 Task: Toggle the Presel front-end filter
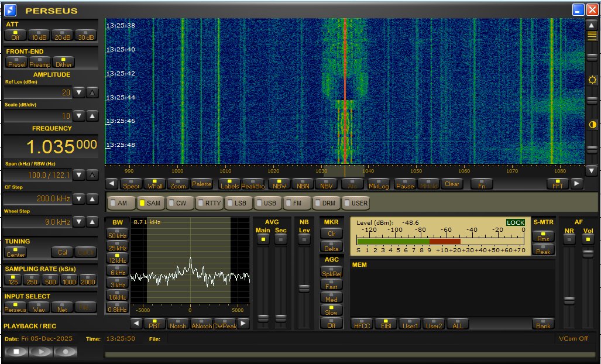click(x=17, y=63)
